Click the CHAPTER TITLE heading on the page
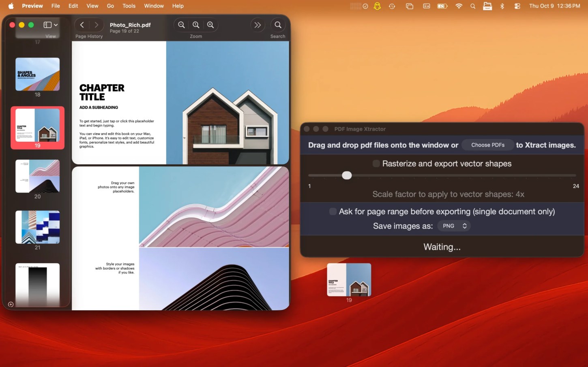 (x=102, y=92)
